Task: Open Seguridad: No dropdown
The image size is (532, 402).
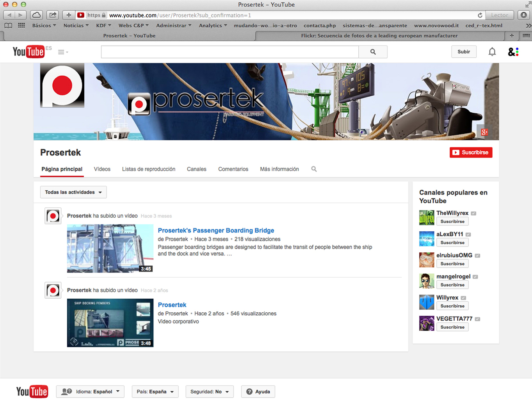Action: coord(210,391)
